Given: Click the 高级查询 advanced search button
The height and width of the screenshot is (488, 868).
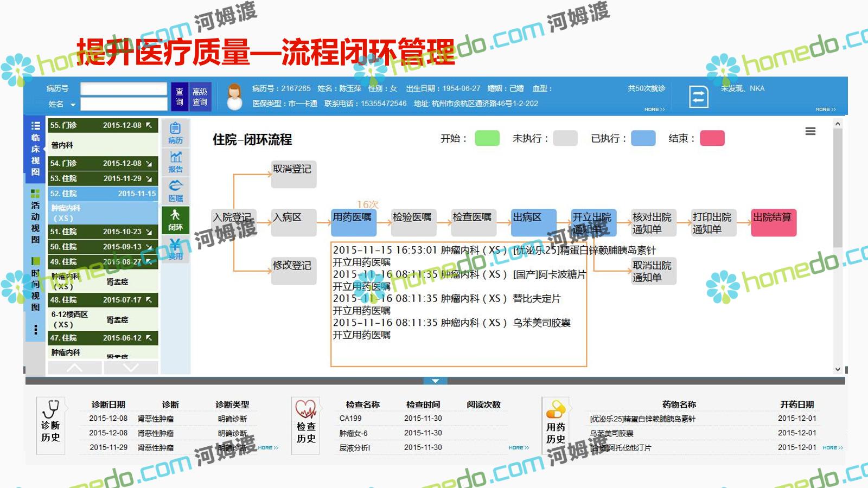Looking at the screenshot, I should coord(200,97).
